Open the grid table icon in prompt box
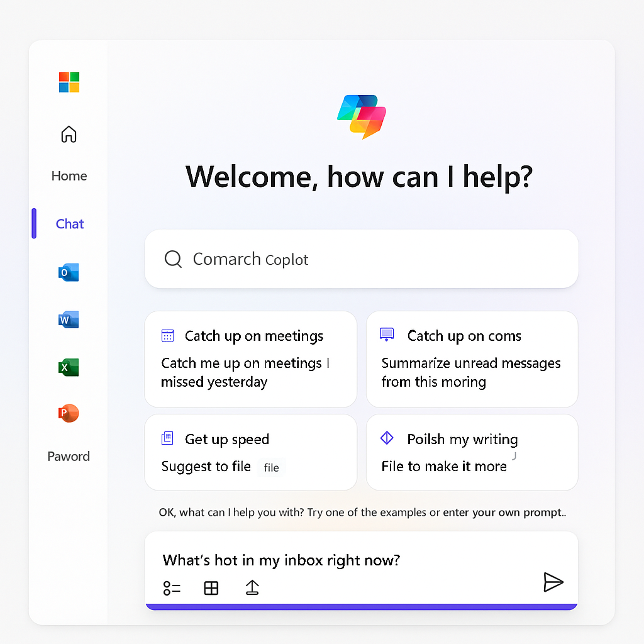The height and width of the screenshot is (644, 644). click(x=211, y=588)
